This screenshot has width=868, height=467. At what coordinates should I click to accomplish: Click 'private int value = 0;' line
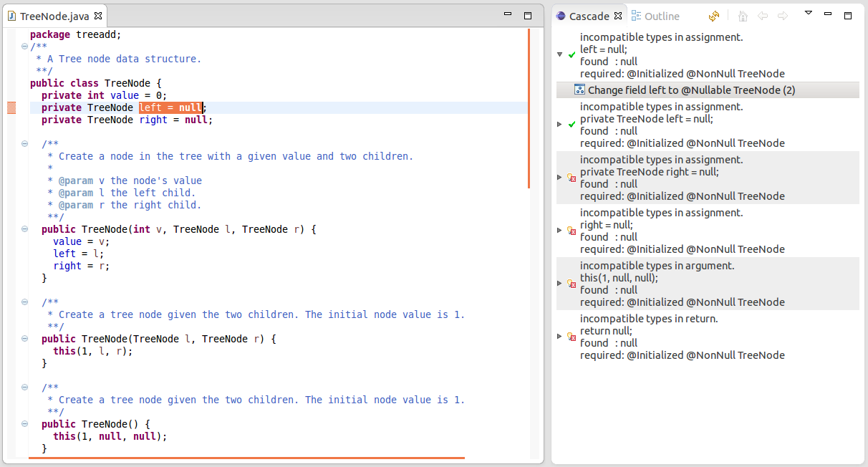coord(105,95)
